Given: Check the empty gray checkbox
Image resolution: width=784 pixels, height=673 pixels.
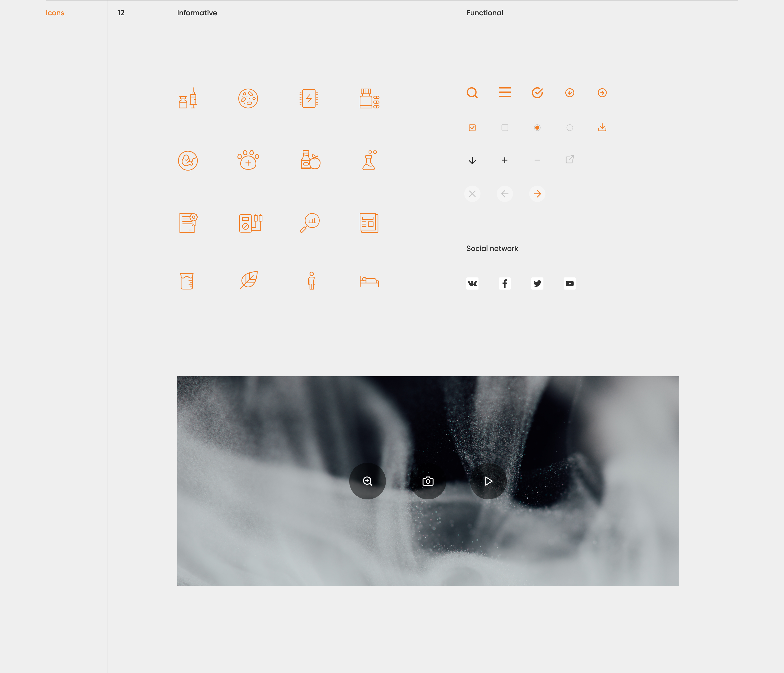Looking at the screenshot, I should [505, 128].
